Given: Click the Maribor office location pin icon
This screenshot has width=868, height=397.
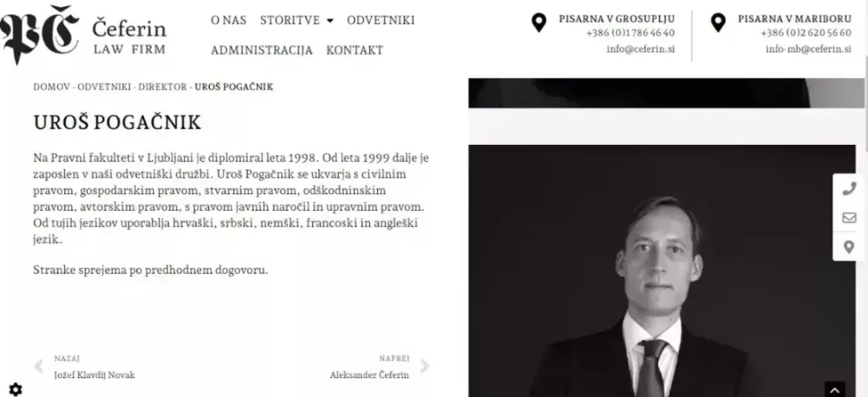Looking at the screenshot, I should pos(718,22).
